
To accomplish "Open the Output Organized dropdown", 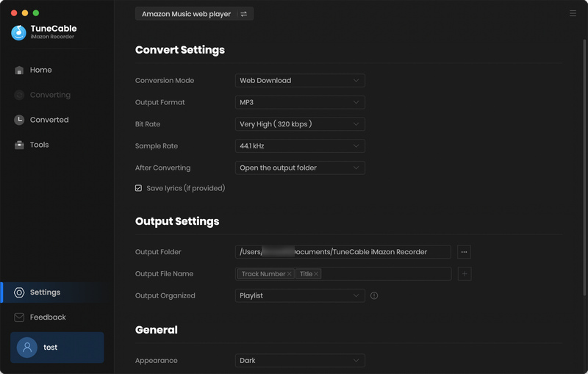I will pyautogui.click(x=300, y=295).
